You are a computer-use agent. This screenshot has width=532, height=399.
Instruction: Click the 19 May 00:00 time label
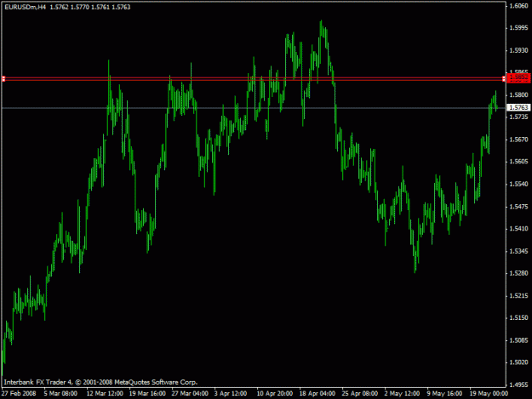pyautogui.click(x=489, y=393)
